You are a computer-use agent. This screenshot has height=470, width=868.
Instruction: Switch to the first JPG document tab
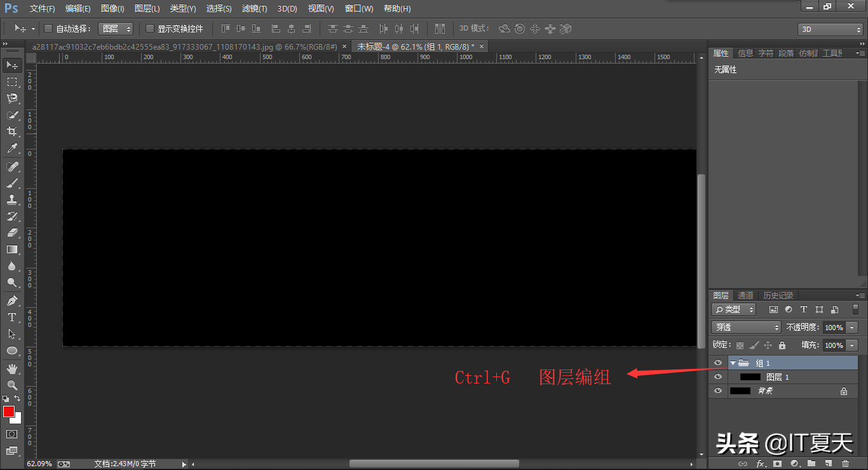pos(186,46)
